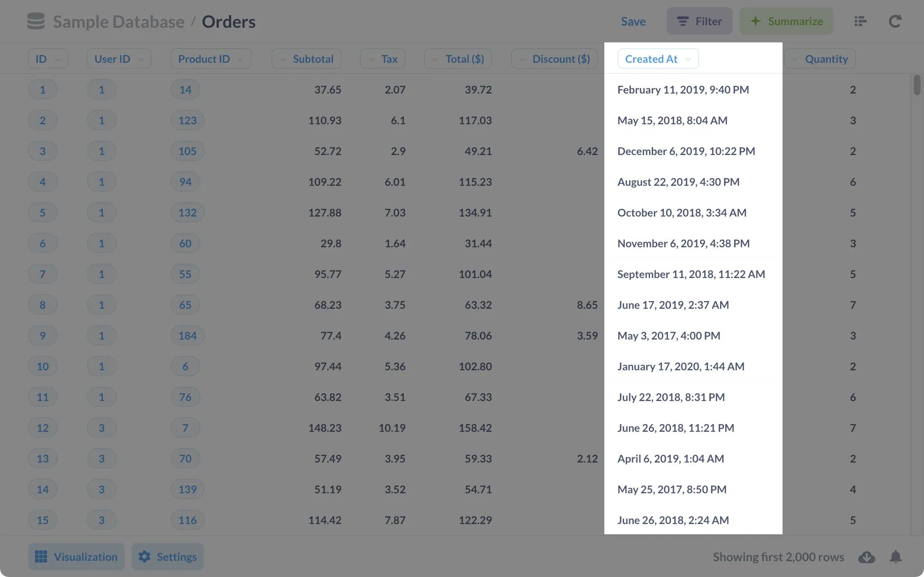This screenshot has width=924, height=577.
Task: Open the Created At column menu
Action: click(x=658, y=59)
